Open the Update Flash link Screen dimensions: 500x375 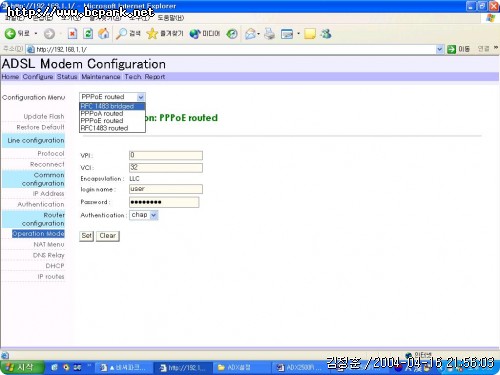coord(44,116)
